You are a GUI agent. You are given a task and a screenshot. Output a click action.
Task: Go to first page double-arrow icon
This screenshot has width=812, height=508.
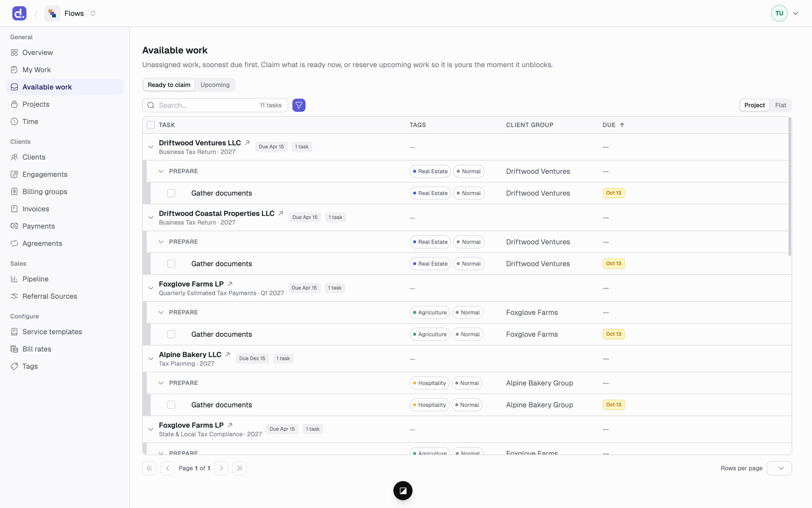[x=149, y=468]
